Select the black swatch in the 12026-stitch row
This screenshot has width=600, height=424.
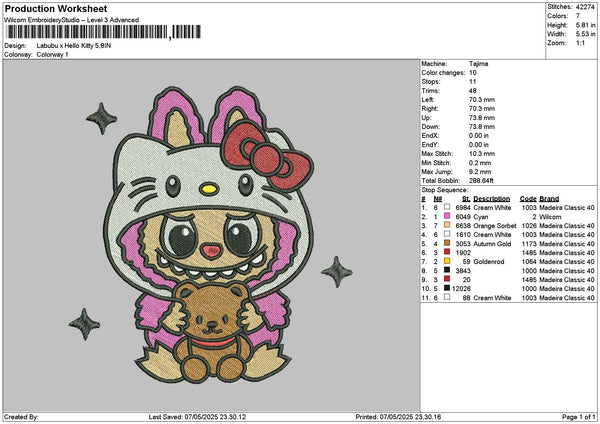(447, 289)
